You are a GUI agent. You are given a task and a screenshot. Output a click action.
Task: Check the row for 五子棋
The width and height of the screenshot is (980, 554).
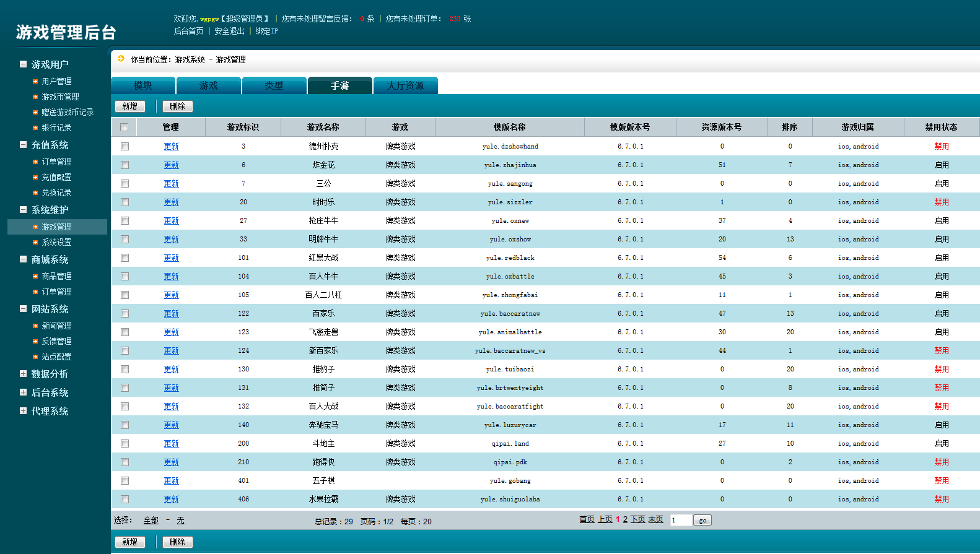125,481
